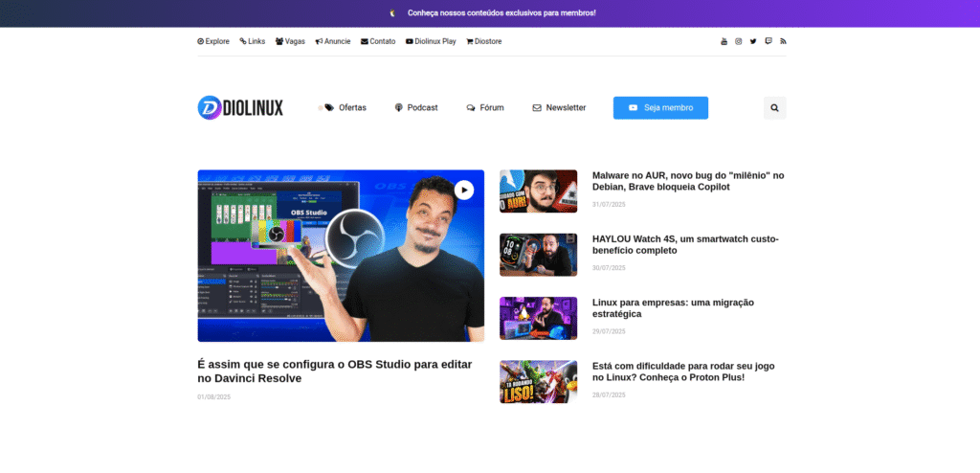
Task: Open the Malware no AUR thumbnail
Action: tap(538, 191)
